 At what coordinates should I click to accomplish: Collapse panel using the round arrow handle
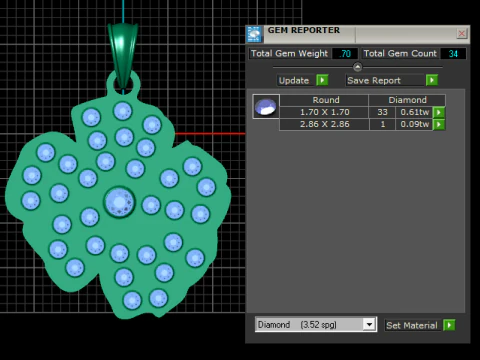tap(357, 67)
